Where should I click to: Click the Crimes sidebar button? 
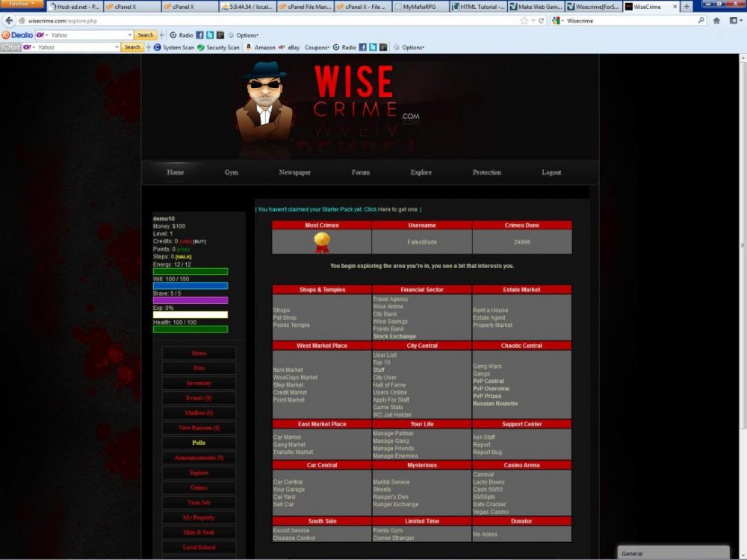point(199,488)
